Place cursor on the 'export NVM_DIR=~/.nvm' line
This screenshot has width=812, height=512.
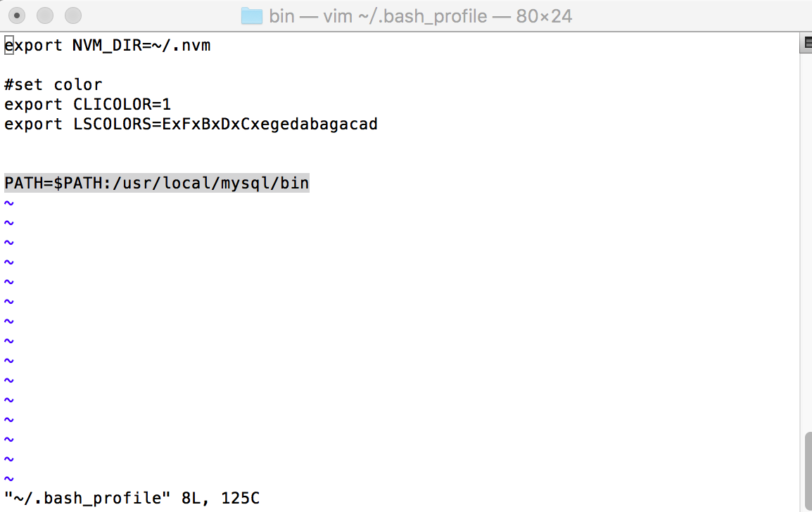[x=107, y=46]
